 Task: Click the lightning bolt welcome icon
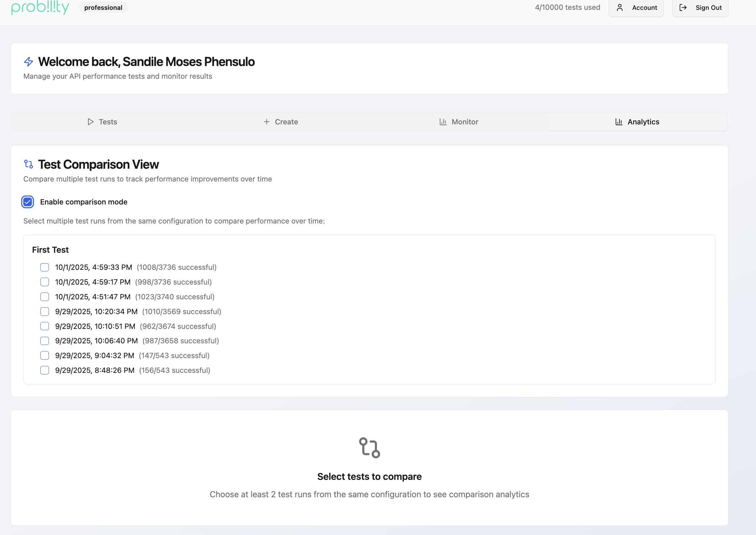[x=29, y=62]
